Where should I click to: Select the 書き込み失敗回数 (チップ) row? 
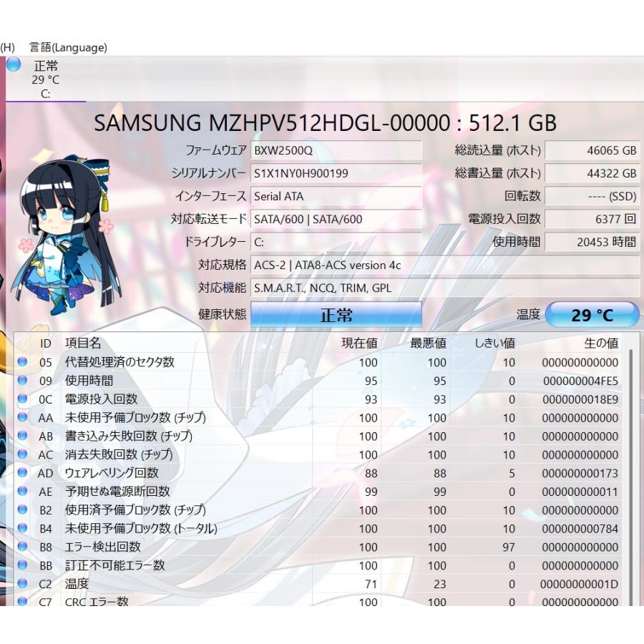129,436
